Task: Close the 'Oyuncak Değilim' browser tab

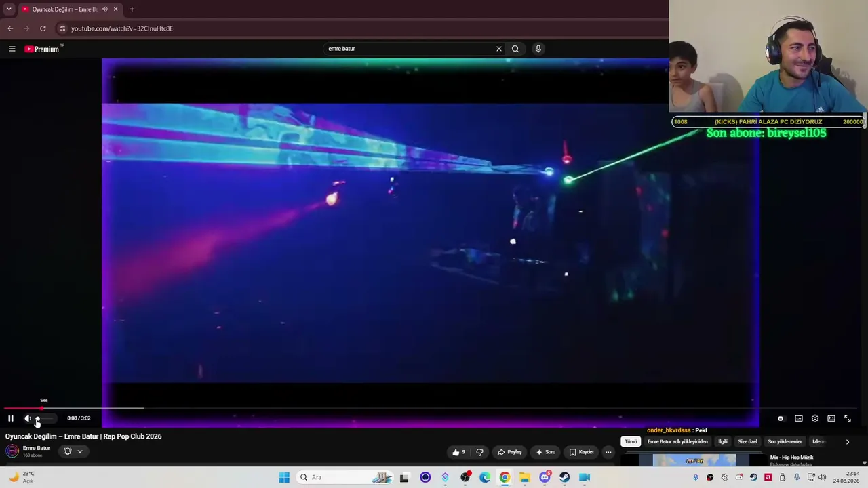Action: (x=115, y=9)
